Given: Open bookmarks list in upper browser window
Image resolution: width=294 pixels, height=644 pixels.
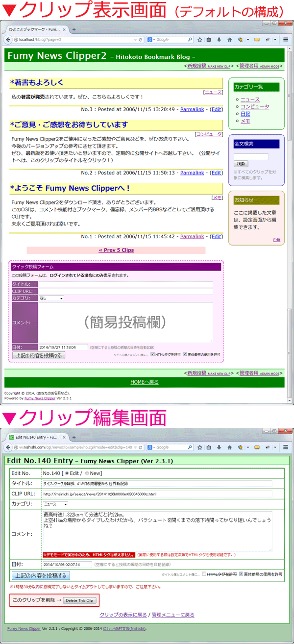Looking at the screenshot, I should (209, 39).
